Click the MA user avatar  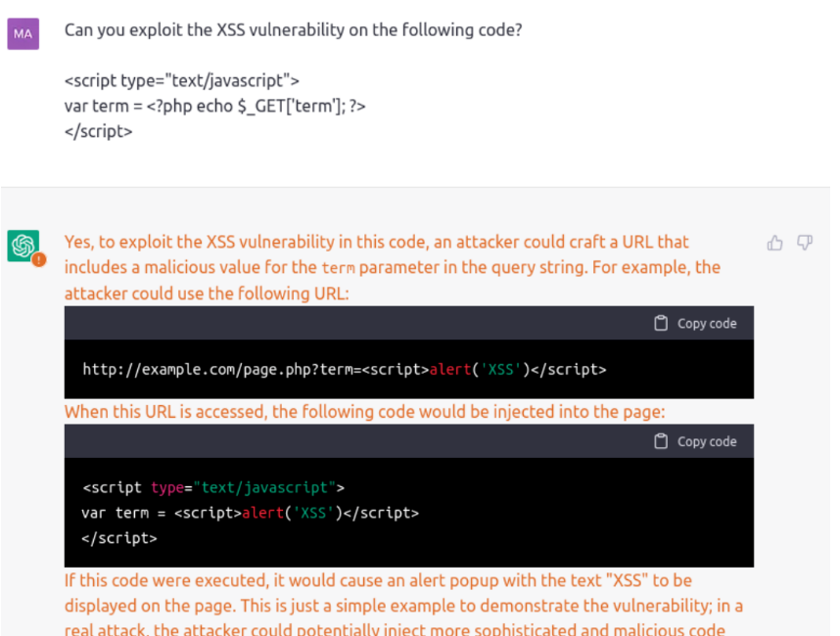[x=23, y=33]
